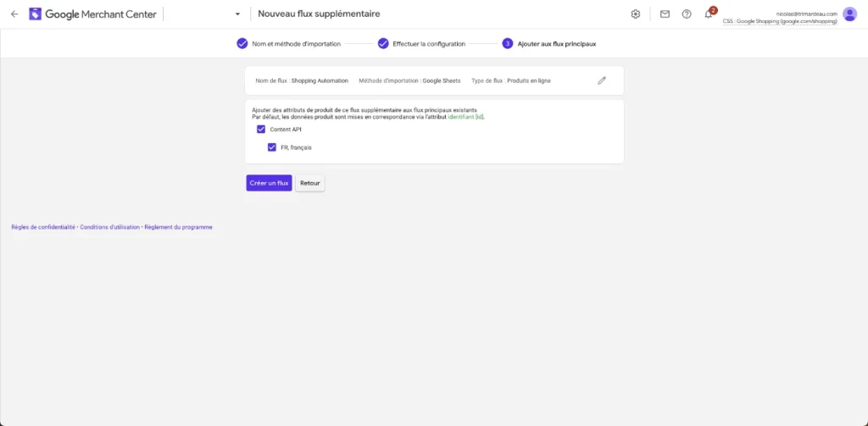Open the help question mark icon
868x426 pixels.
click(687, 14)
